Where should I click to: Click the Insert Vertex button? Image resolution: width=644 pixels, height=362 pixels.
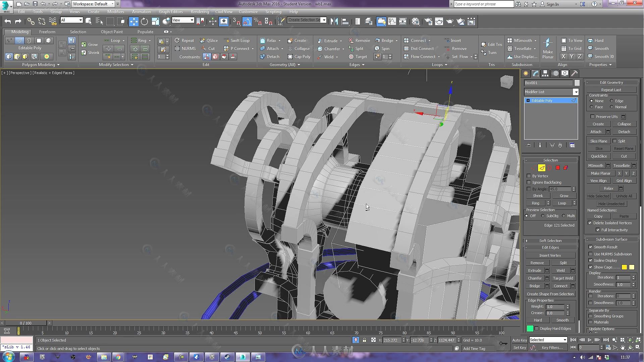tap(550, 255)
